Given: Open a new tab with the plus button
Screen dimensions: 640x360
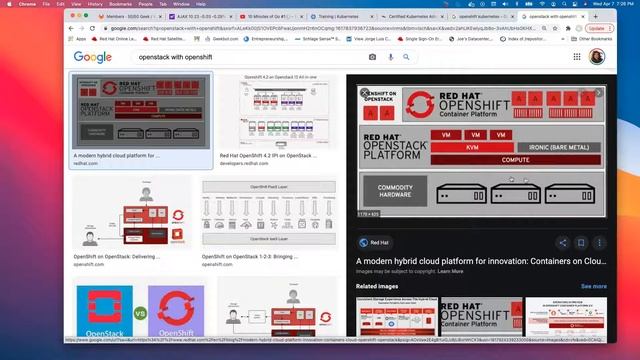Looking at the screenshot, I should click(596, 17).
